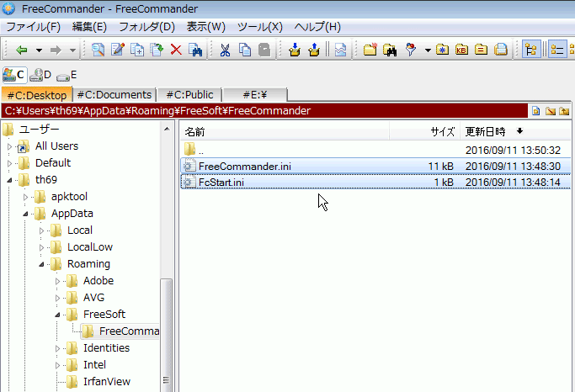Go forward with the gray arrow
This screenshot has width=575, height=392.
56,50
